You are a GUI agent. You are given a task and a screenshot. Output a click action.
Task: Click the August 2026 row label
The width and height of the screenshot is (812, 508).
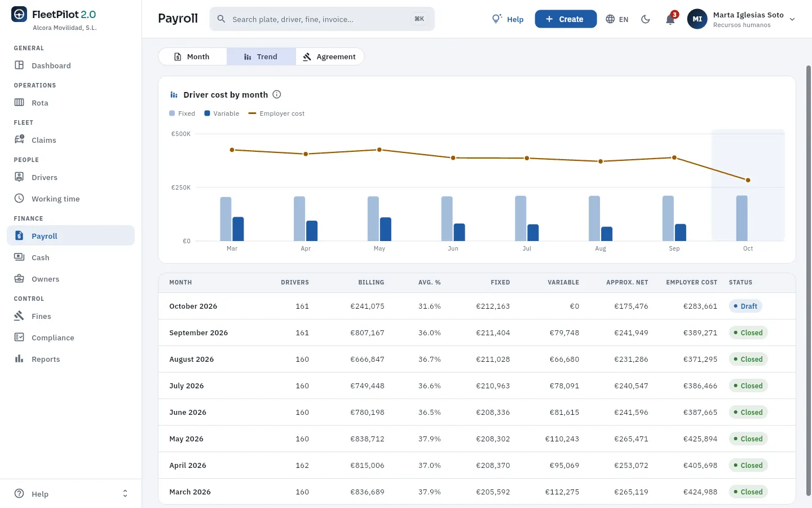192,359
